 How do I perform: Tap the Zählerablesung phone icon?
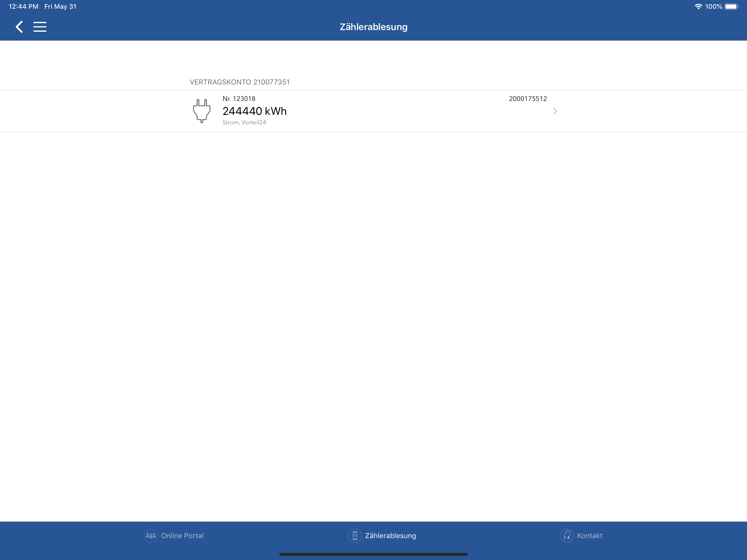[x=355, y=535]
